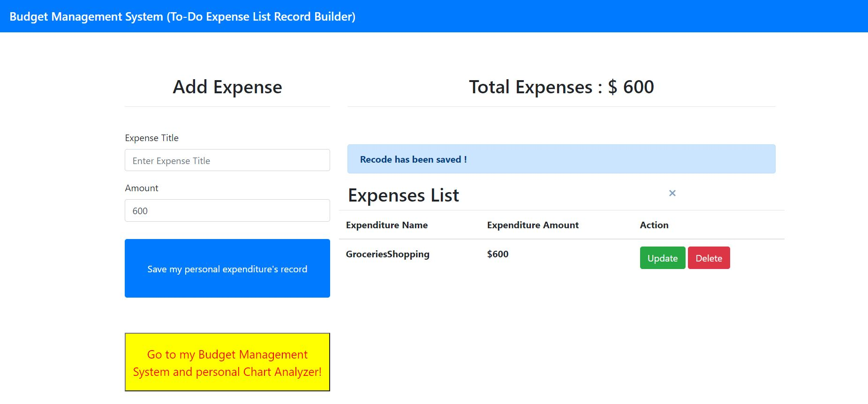The image size is (868, 404).
Task: Click the Add Expense heading
Action: pos(227,87)
